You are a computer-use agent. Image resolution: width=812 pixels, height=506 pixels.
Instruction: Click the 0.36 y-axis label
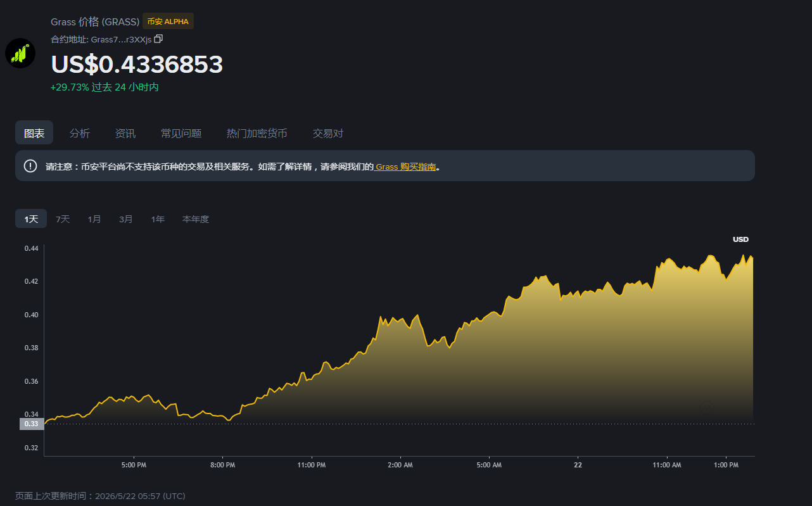[x=31, y=381]
